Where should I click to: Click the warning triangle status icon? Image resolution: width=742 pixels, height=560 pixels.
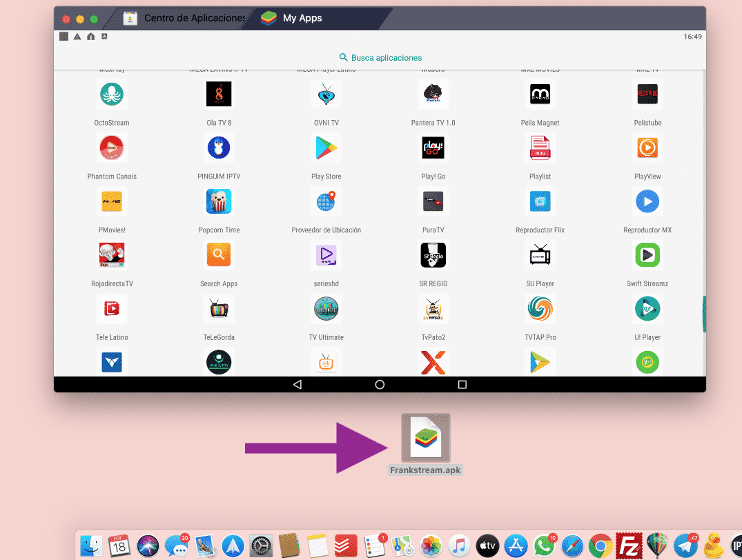(x=77, y=37)
